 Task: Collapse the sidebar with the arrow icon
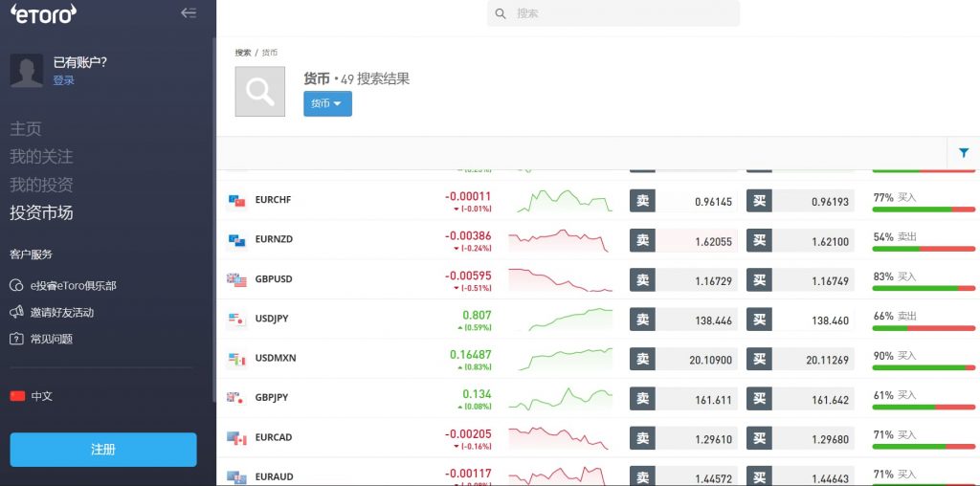click(189, 13)
